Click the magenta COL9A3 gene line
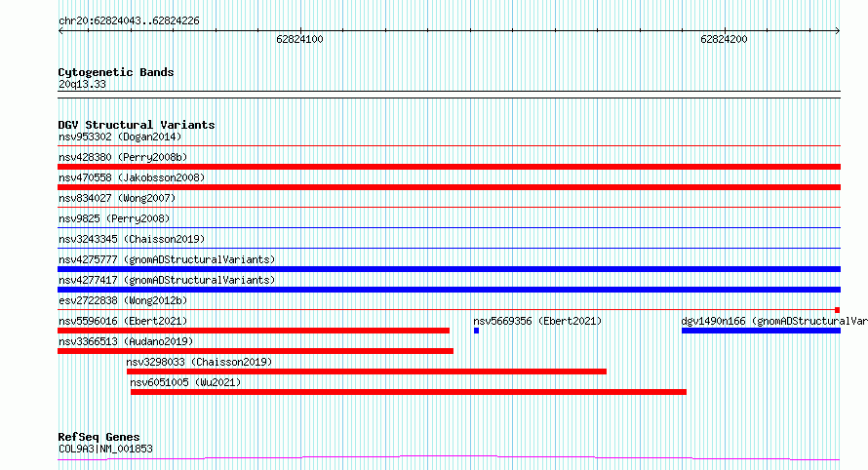The height and width of the screenshot is (470, 868). [449, 458]
